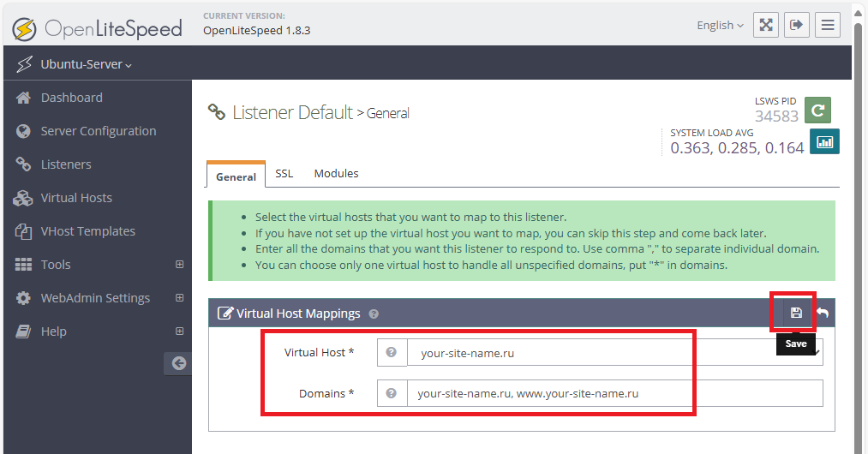Open the hamburger menu icon
868x454 pixels.
(x=828, y=25)
